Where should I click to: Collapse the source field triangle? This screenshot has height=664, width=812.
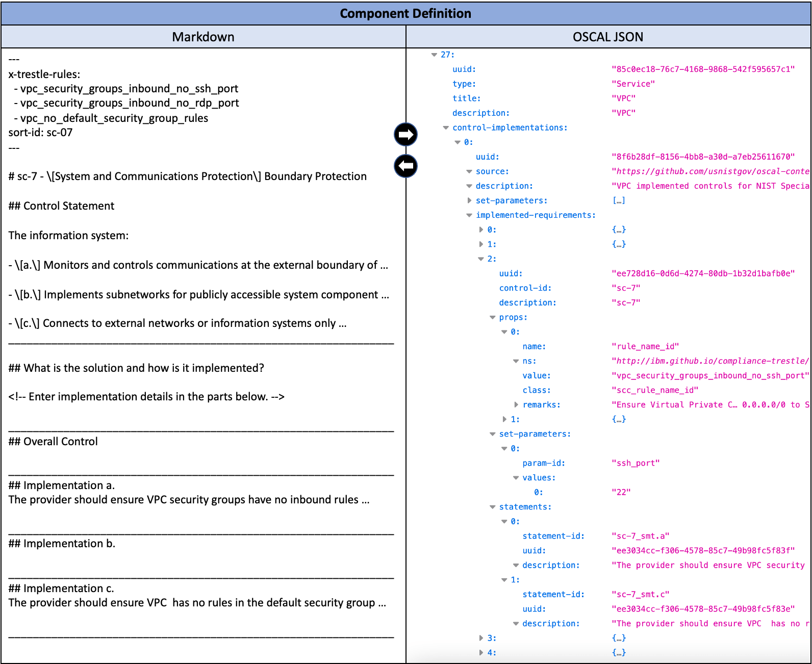[469, 171]
